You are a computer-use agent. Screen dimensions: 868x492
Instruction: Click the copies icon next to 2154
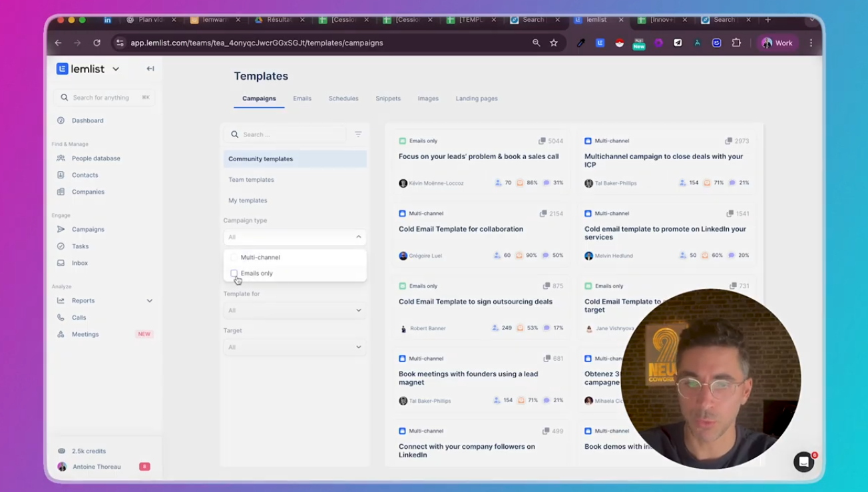(x=543, y=214)
